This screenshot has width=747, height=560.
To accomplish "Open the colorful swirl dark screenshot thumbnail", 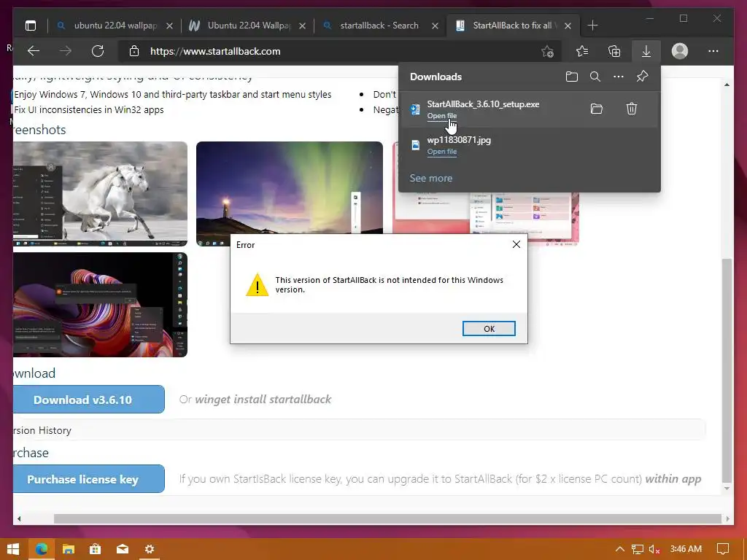I will [100, 305].
